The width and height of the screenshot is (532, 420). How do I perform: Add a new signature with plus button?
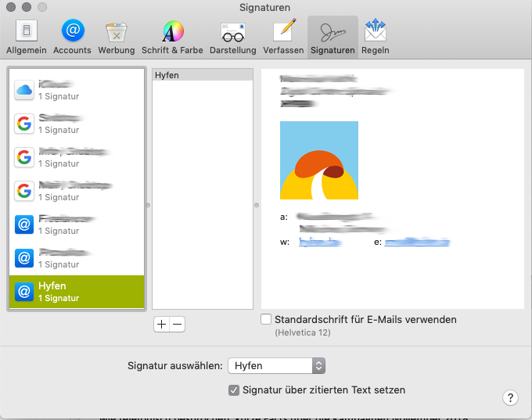pyautogui.click(x=161, y=325)
